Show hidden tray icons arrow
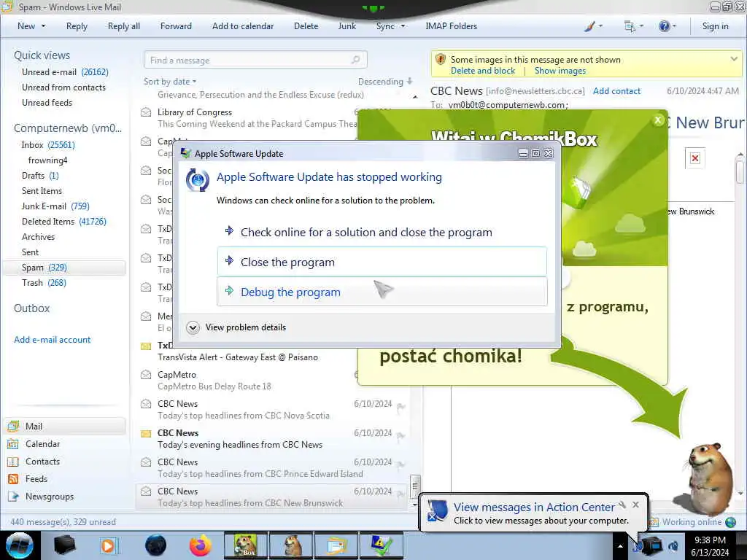Image resolution: width=747 pixels, height=560 pixels. 620,546
